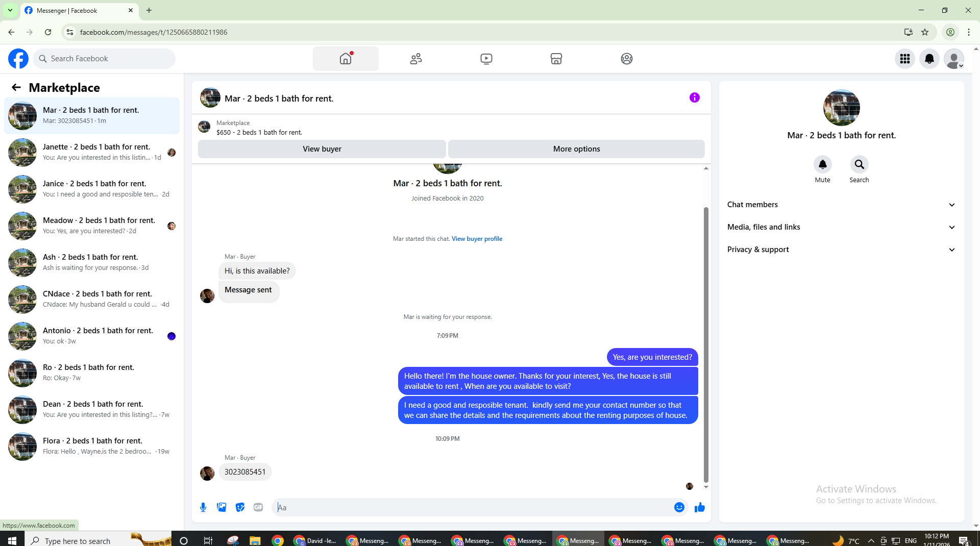
Task: Click the chat scrollbar thumb
Action: click(x=706, y=344)
